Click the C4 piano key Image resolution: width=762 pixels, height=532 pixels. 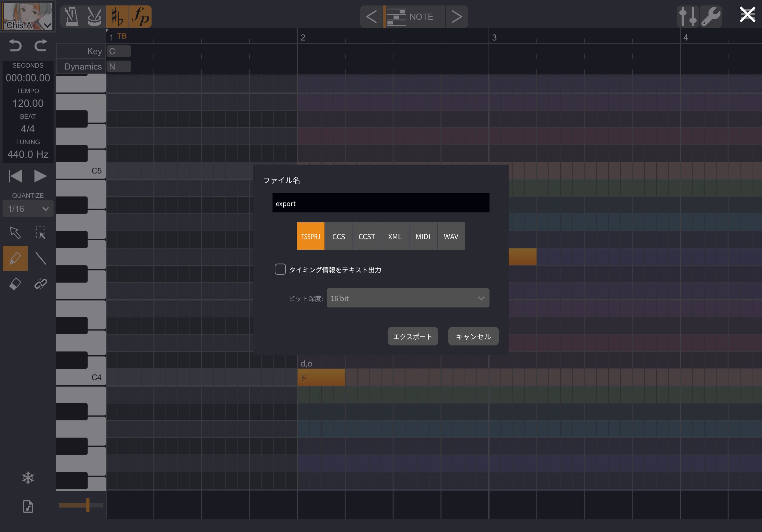point(81,377)
